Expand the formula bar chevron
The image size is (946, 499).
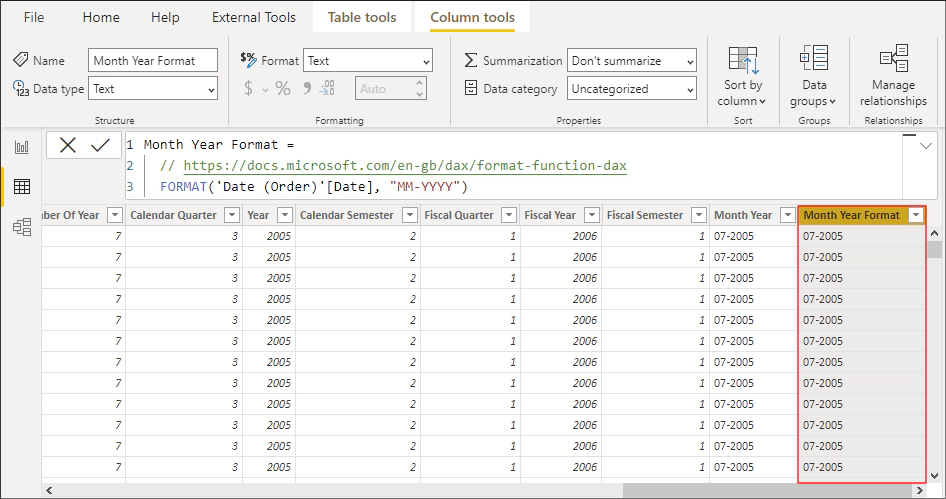pyautogui.click(x=925, y=146)
